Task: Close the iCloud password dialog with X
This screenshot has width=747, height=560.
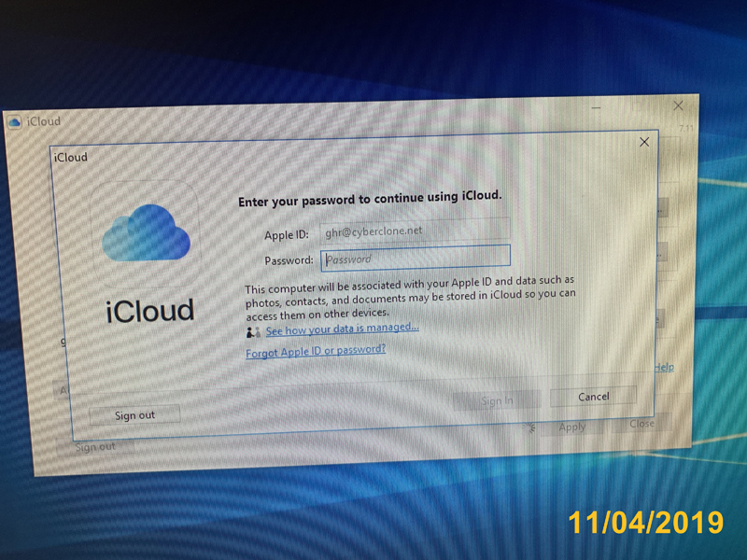Action: point(644,142)
